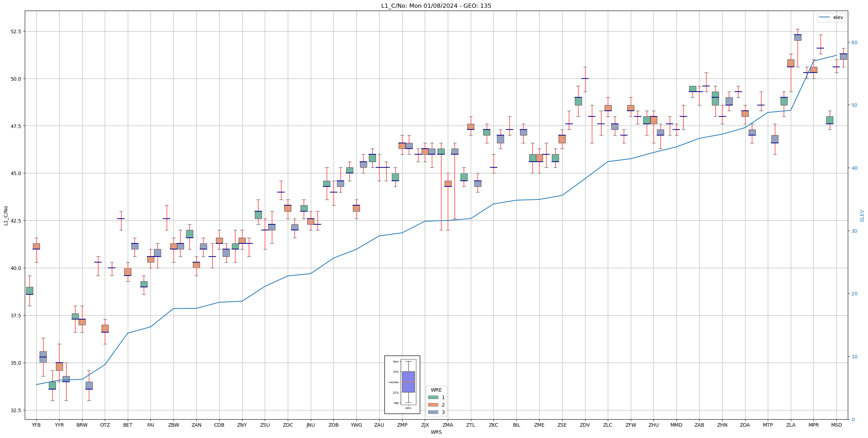Click the elev line legend entry
868x438 pixels.
tap(832, 17)
